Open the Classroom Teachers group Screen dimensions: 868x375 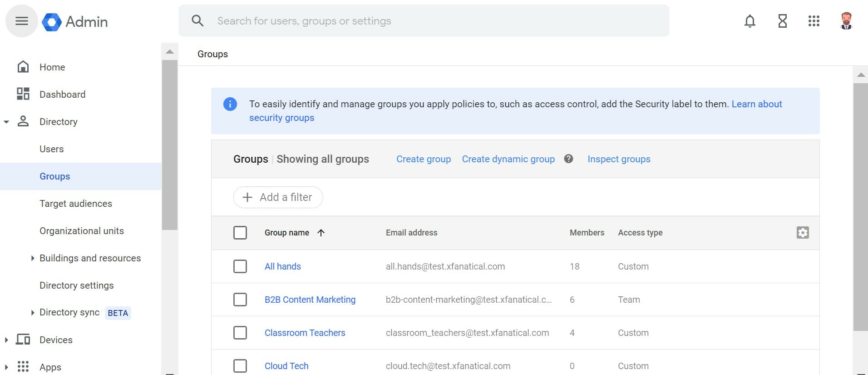point(305,333)
